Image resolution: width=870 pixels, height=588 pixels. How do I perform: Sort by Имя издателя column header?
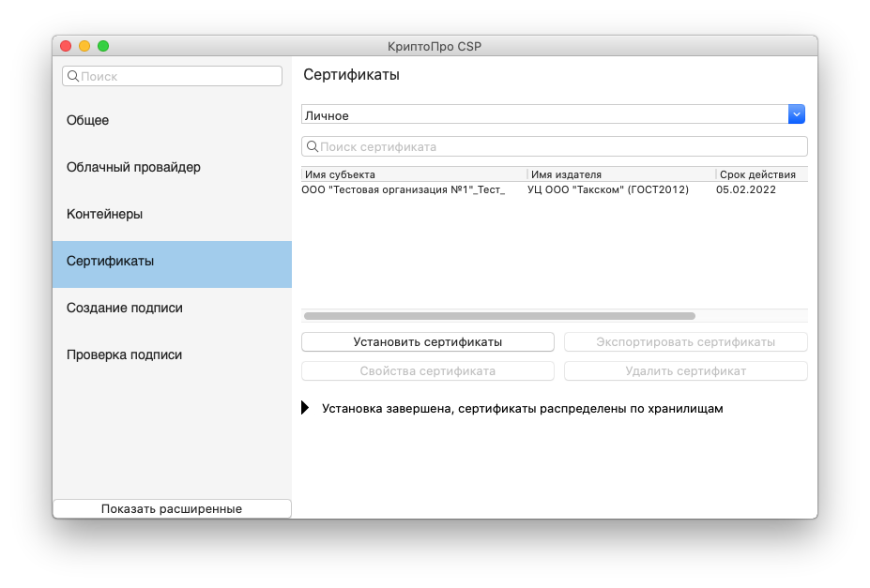coord(621,174)
